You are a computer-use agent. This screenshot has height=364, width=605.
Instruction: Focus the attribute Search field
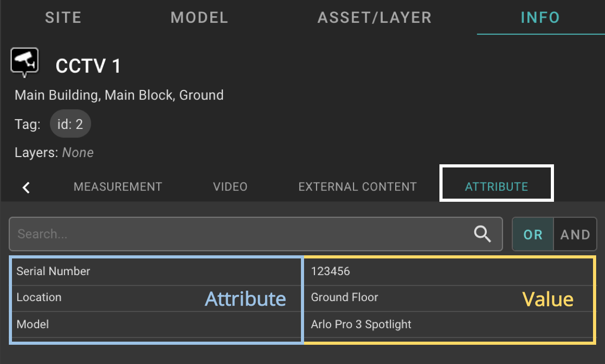256,234
